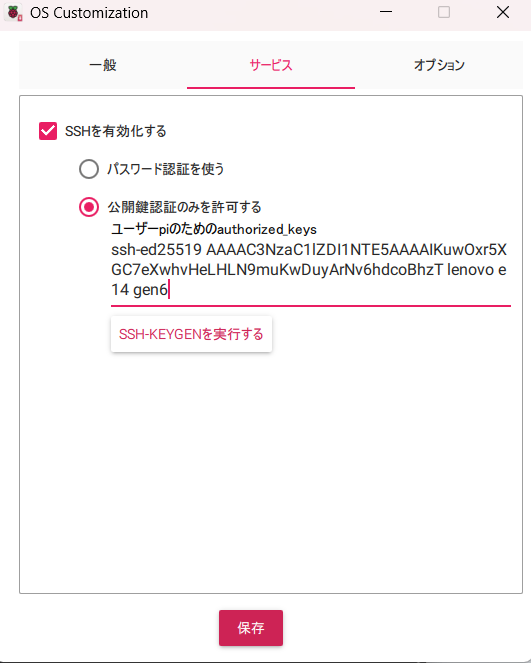Switch to the 一般 tab
This screenshot has height=663, width=531.
[103, 65]
